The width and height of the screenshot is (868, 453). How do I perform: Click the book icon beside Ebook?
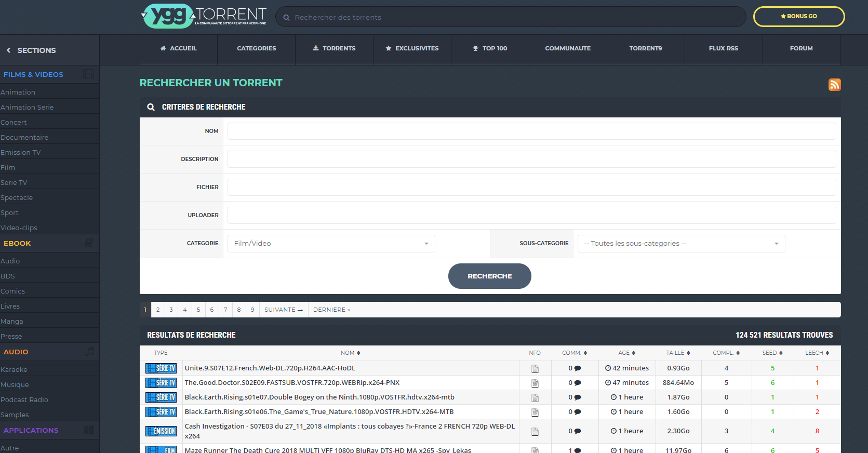[89, 243]
